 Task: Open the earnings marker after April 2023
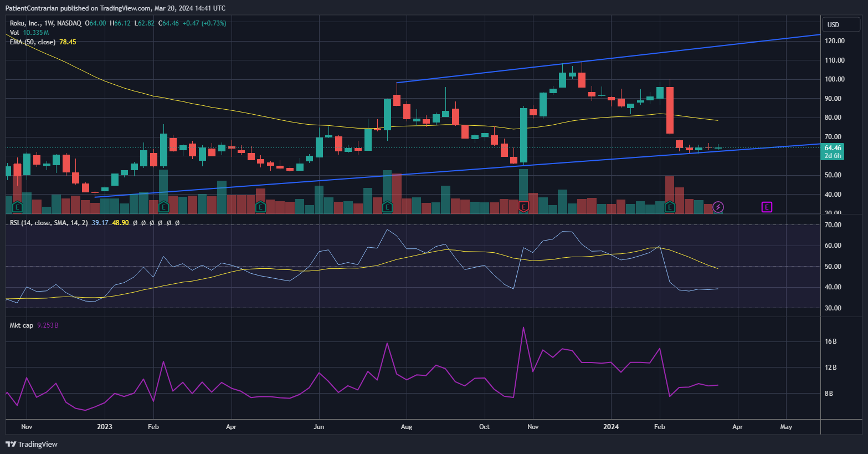pos(260,207)
